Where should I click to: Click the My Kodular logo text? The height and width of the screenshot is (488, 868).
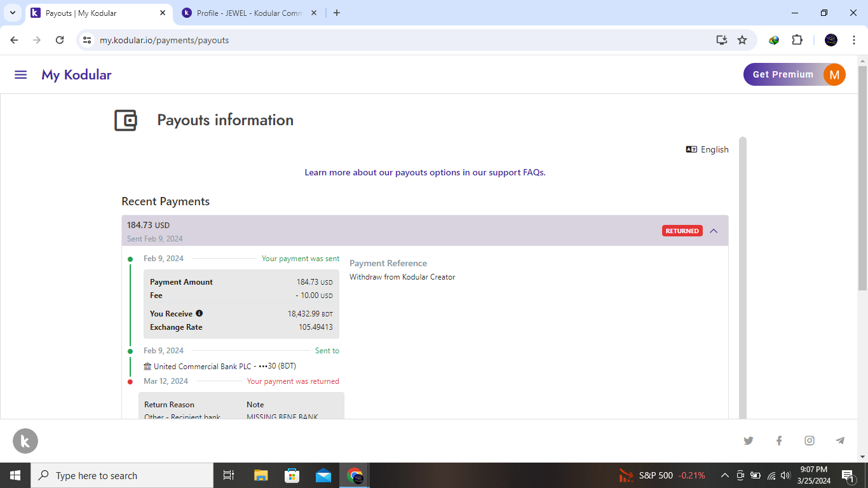(76, 75)
